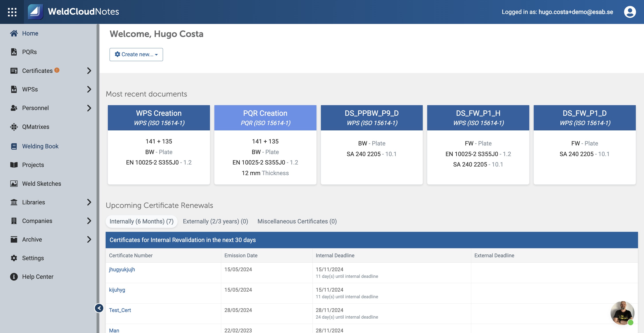Click the Settings gear icon
Image resolution: width=644 pixels, height=333 pixels.
pyautogui.click(x=14, y=258)
